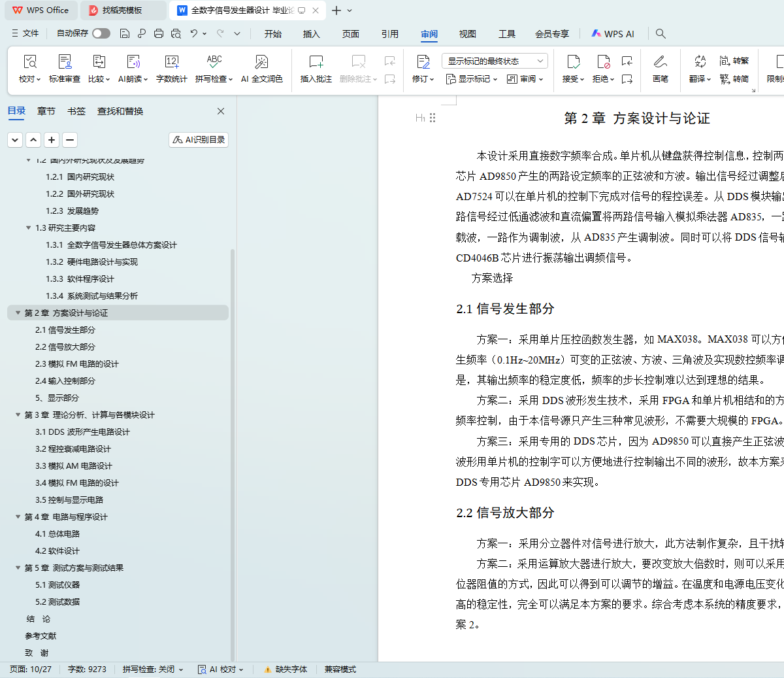Collapse the 第 3 章 outline node

pyautogui.click(x=18, y=415)
